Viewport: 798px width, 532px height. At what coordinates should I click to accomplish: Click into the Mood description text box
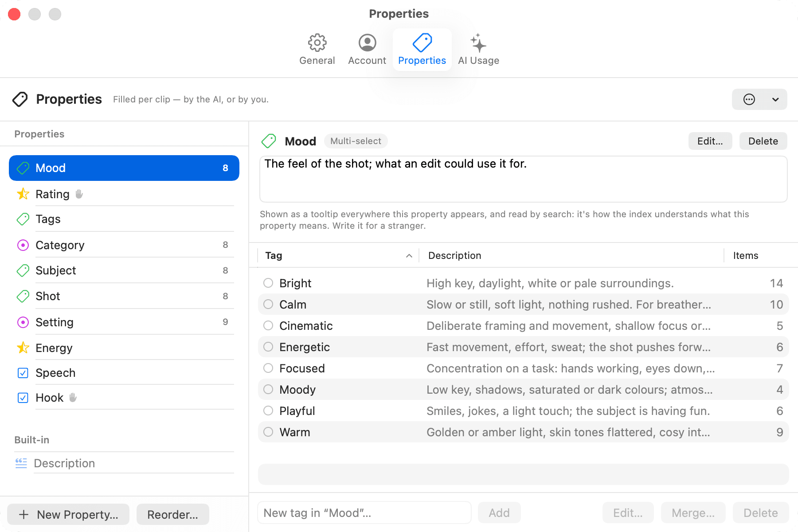[x=523, y=179]
